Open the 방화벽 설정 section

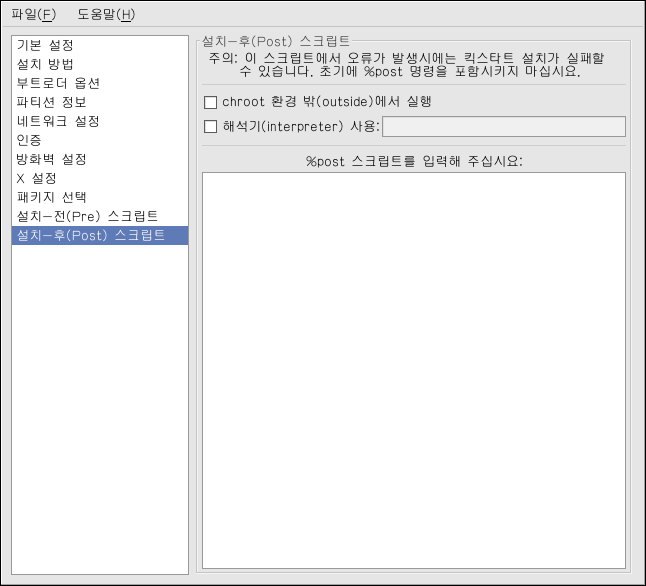coord(51,160)
